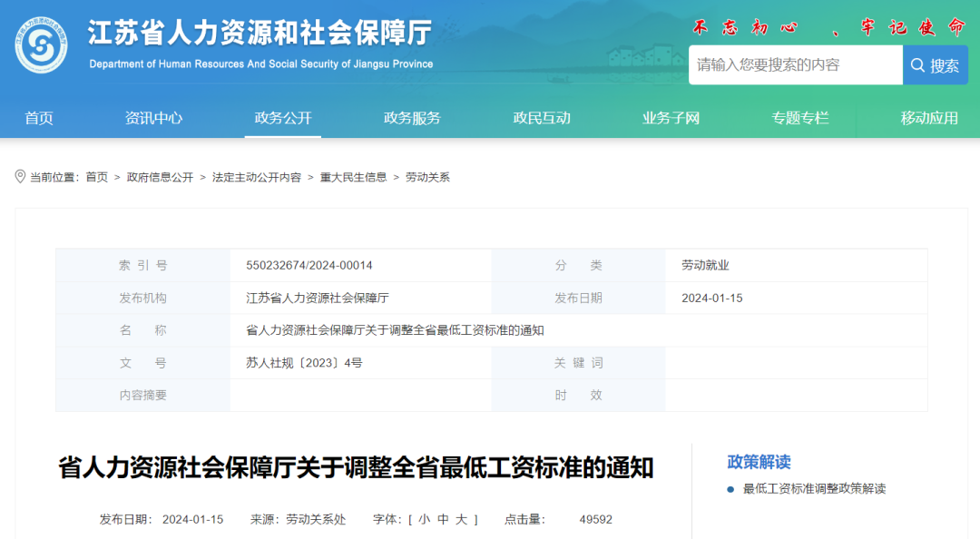980x539 pixels.
Task: Open 最低工资标准调整政策解读 link
Action: [814, 489]
